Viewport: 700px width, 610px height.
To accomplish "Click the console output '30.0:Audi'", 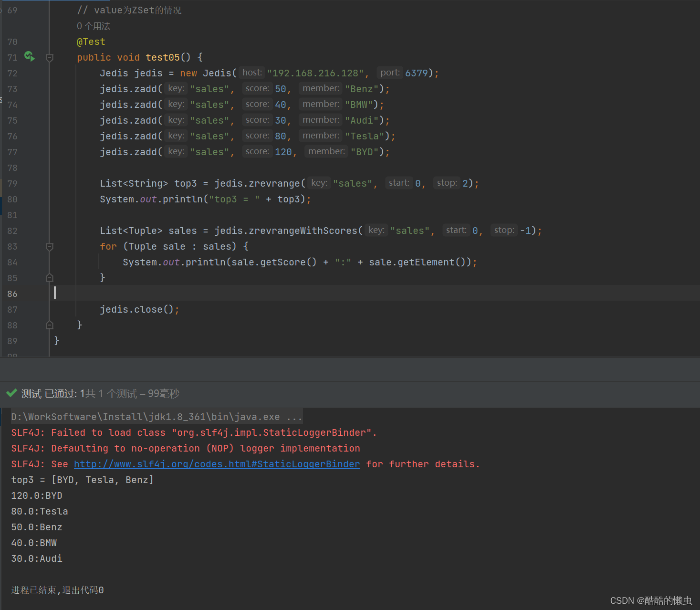I will (x=37, y=558).
